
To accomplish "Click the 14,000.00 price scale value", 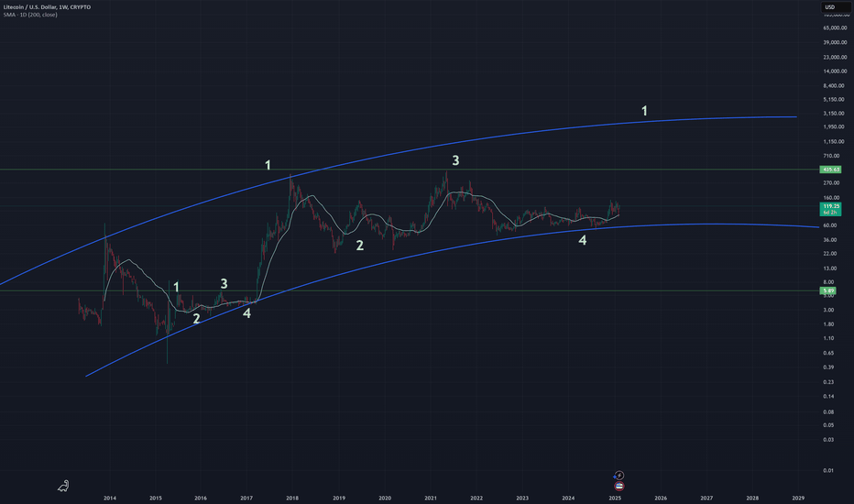I will (835, 71).
